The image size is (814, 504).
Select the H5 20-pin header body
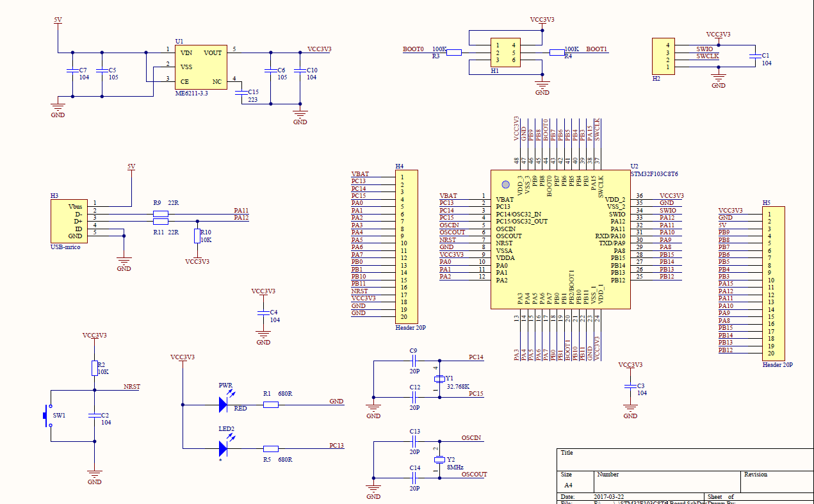coord(775,284)
